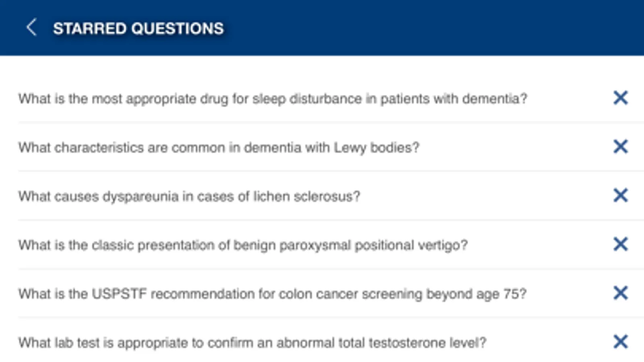Viewport: 644px width, 362px height.
Task: Remove the benign paroxysmal vertigo question
Action: (620, 244)
